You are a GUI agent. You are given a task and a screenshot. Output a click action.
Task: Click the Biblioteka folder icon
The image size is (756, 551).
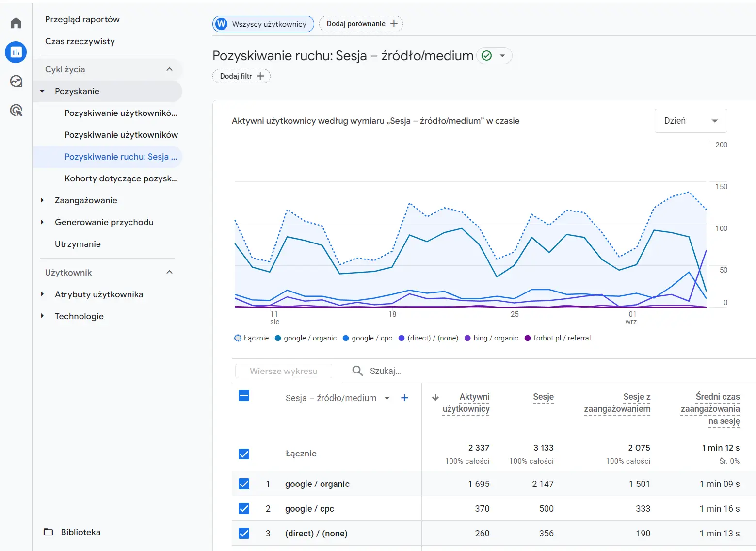[x=48, y=532]
